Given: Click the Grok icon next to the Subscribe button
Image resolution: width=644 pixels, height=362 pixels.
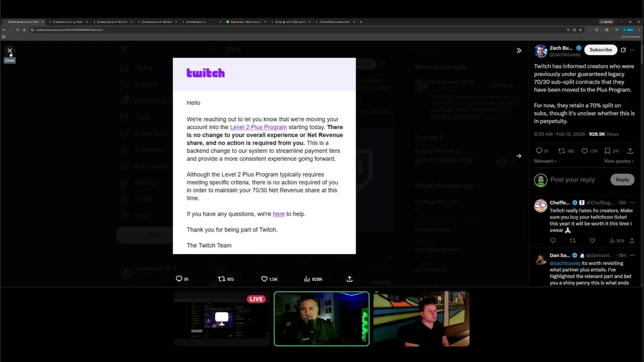Looking at the screenshot, I should point(623,50).
